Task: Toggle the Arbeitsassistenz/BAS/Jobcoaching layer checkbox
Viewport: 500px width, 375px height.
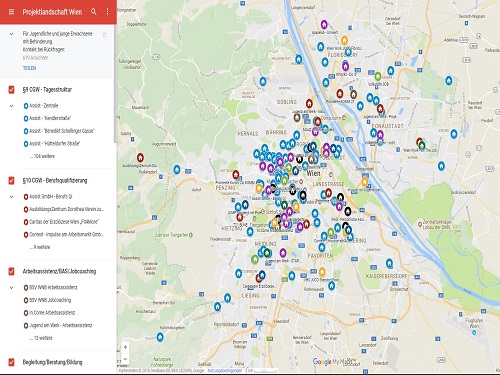Action: 11,271
